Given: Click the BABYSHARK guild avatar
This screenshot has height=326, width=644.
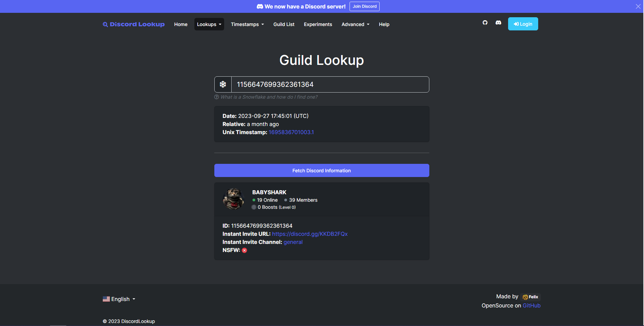Looking at the screenshot, I should coord(233,199).
